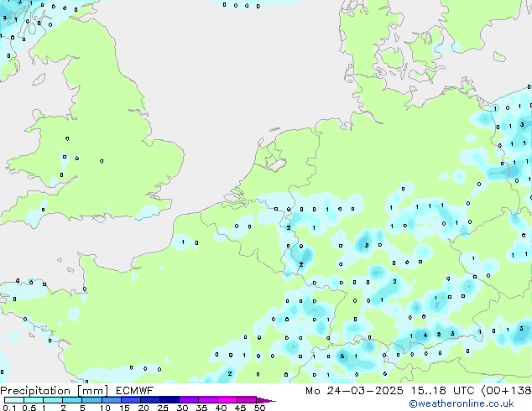Click the 30–35 mm purple legend swatch

pos(188,400)
